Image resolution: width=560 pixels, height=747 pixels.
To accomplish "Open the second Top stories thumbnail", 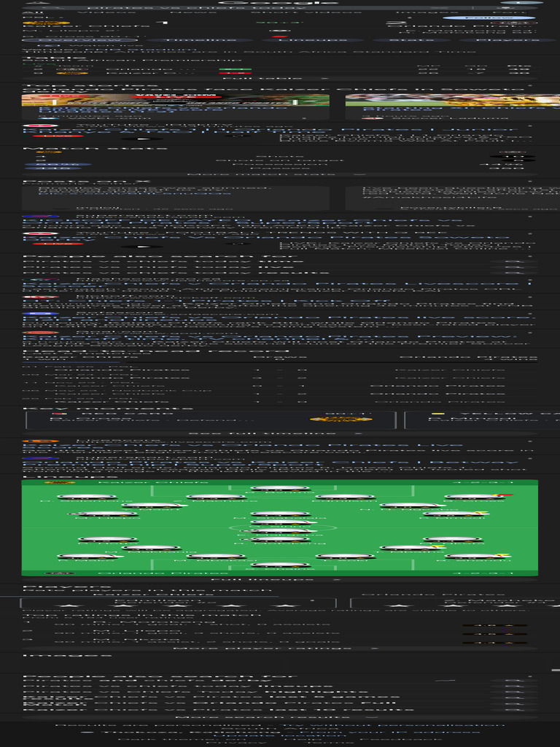I will point(452,99).
